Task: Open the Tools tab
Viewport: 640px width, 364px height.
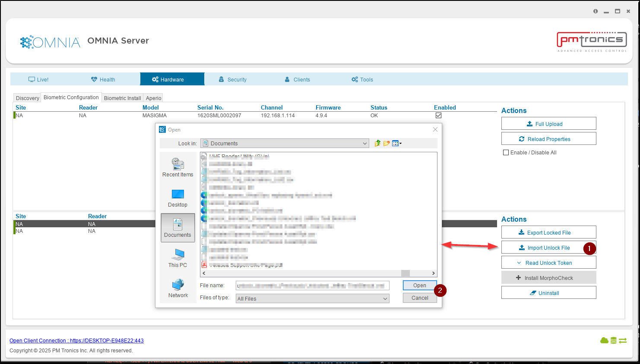Action: (x=362, y=79)
